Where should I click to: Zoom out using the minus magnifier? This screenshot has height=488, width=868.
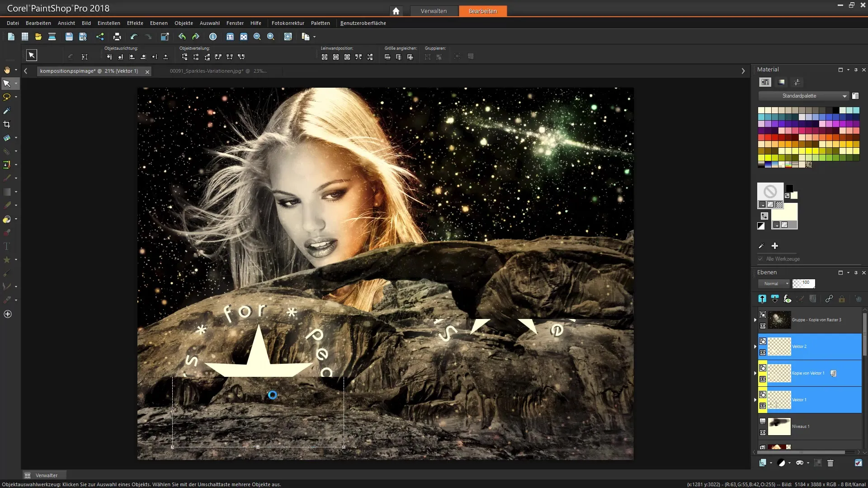[x=257, y=37]
